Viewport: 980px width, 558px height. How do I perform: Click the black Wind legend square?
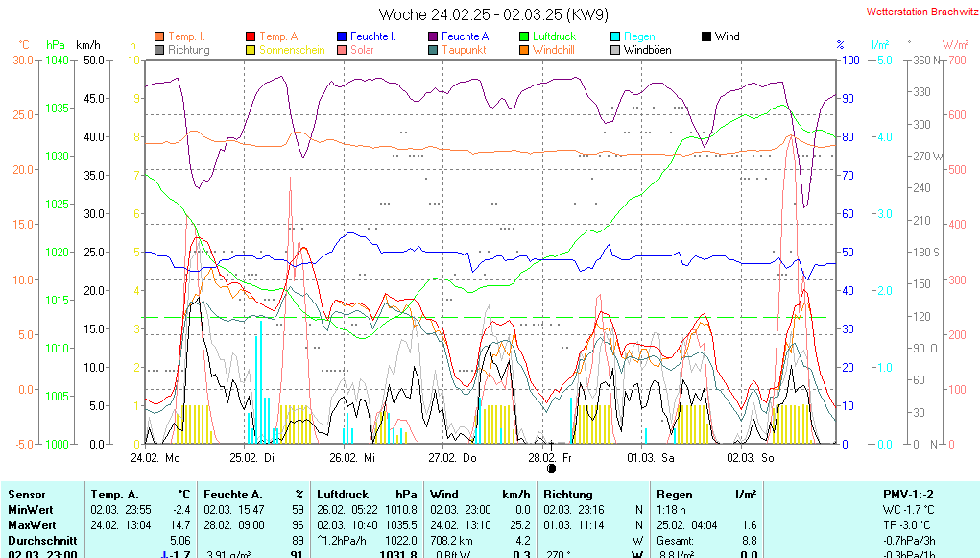[x=706, y=36]
